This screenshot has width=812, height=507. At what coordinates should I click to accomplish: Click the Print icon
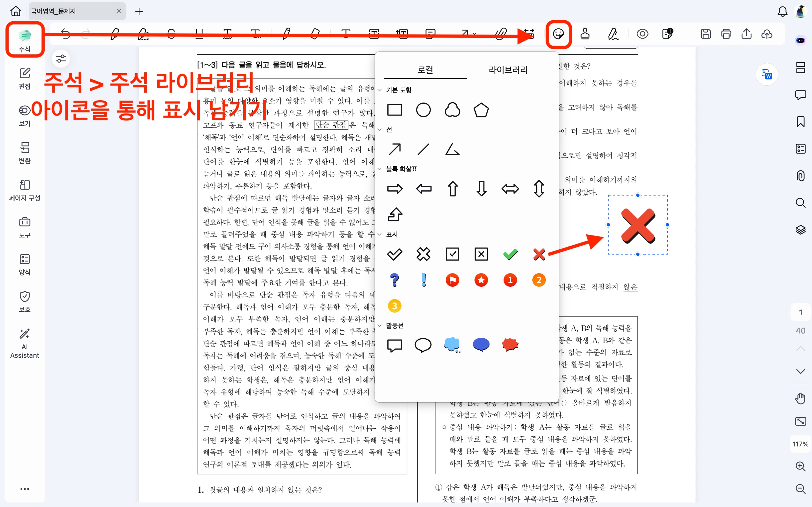pyautogui.click(x=726, y=34)
